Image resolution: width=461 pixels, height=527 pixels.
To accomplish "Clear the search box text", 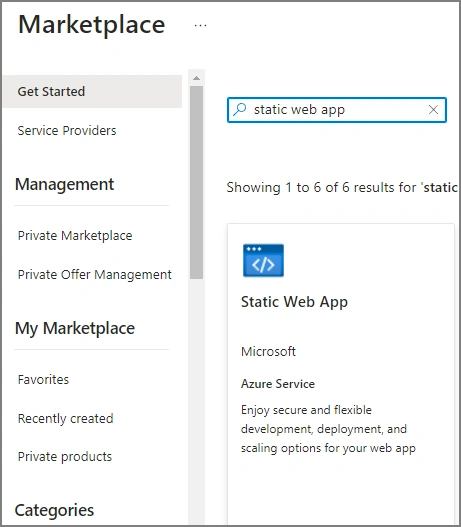I will click(433, 110).
